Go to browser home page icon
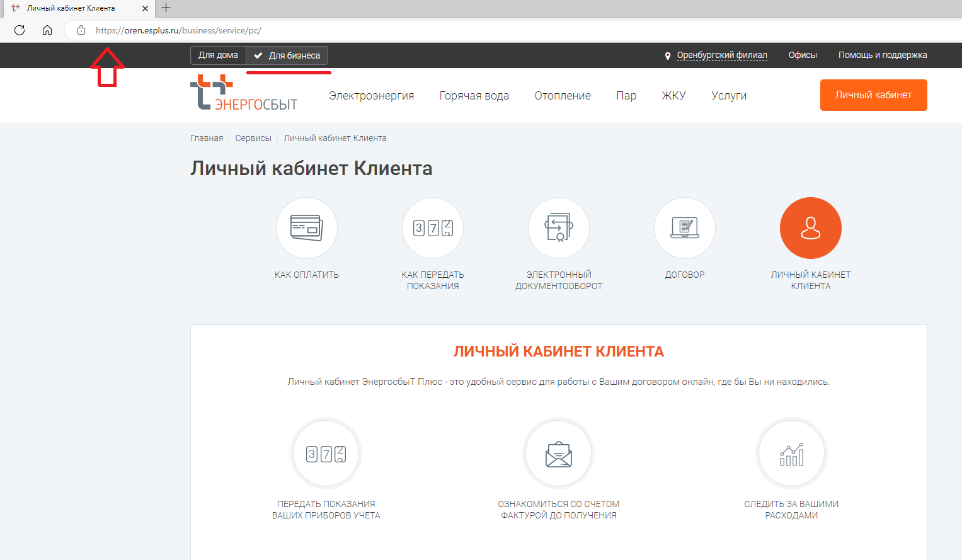962x560 pixels. 47,30
